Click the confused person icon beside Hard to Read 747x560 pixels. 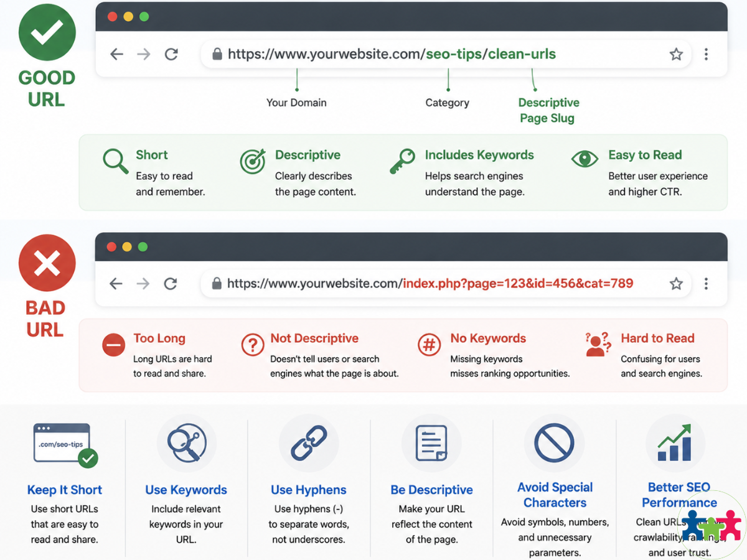[x=598, y=344]
